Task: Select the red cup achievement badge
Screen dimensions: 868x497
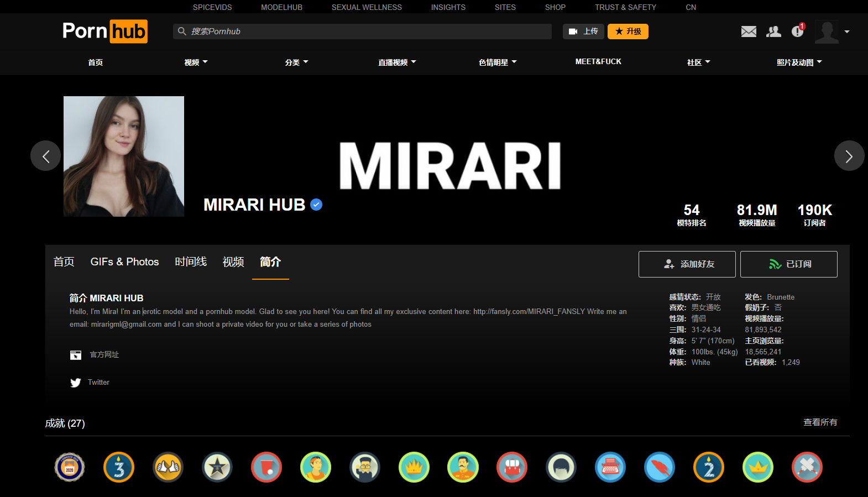Action: tap(266, 467)
